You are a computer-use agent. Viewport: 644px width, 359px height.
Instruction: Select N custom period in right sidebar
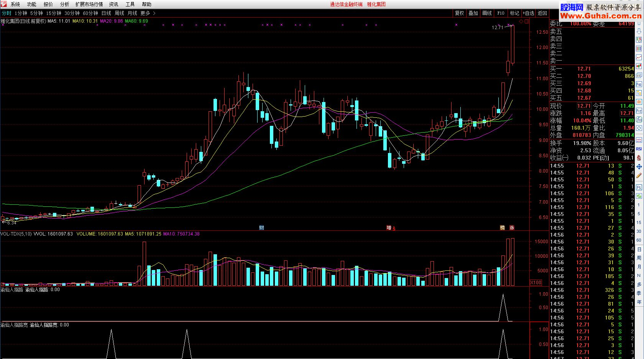point(639,276)
